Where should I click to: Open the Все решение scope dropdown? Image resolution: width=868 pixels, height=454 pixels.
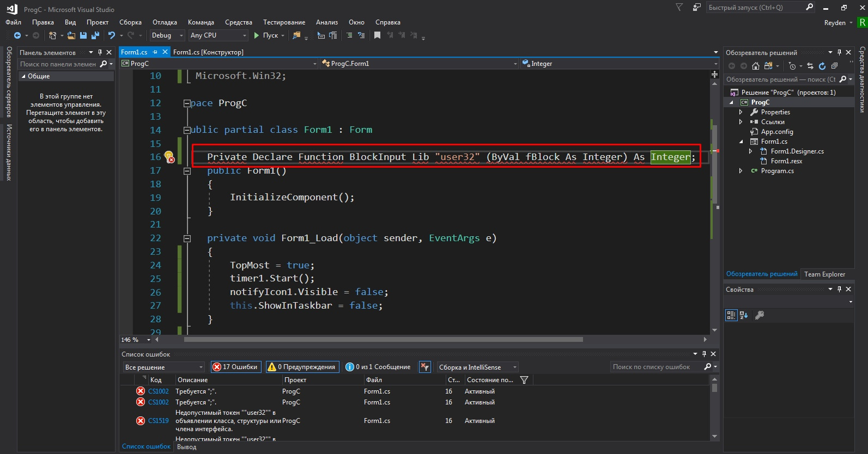(x=163, y=367)
